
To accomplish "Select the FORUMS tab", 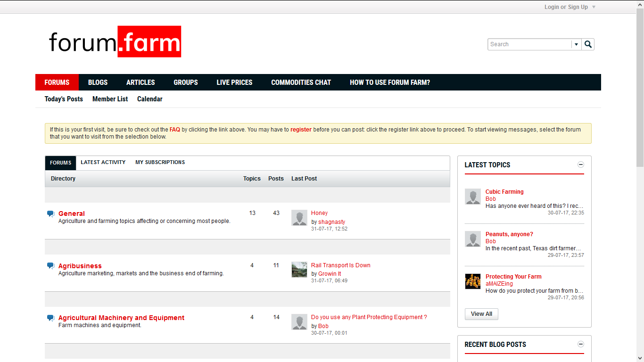I will click(60, 163).
